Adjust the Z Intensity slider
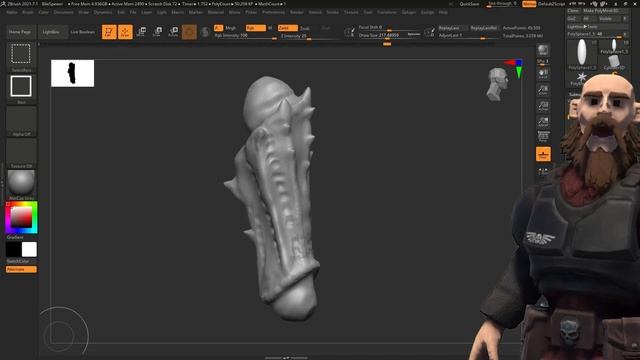640x360 pixels. 310,36
